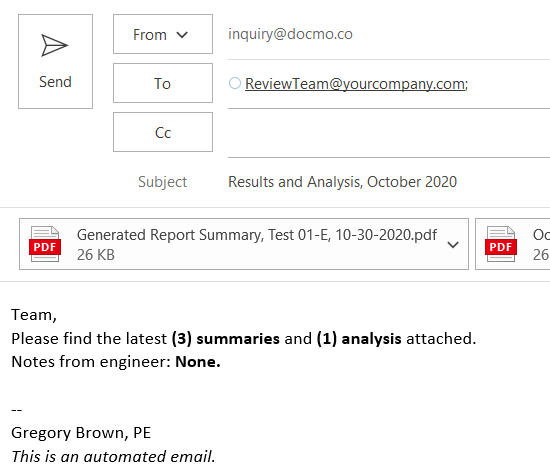550x470 pixels.
Task: Place cursor after 'Team,' in body
Action: coord(57,315)
